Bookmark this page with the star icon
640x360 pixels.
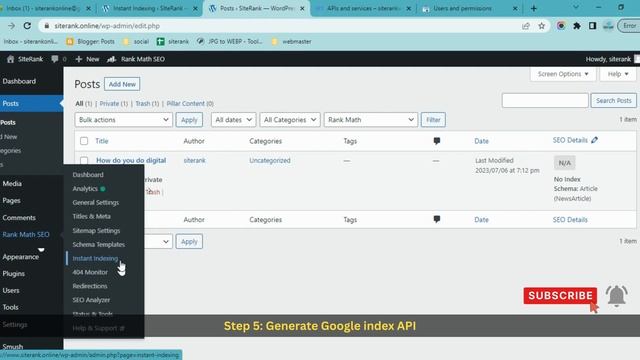click(x=542, y=26)
